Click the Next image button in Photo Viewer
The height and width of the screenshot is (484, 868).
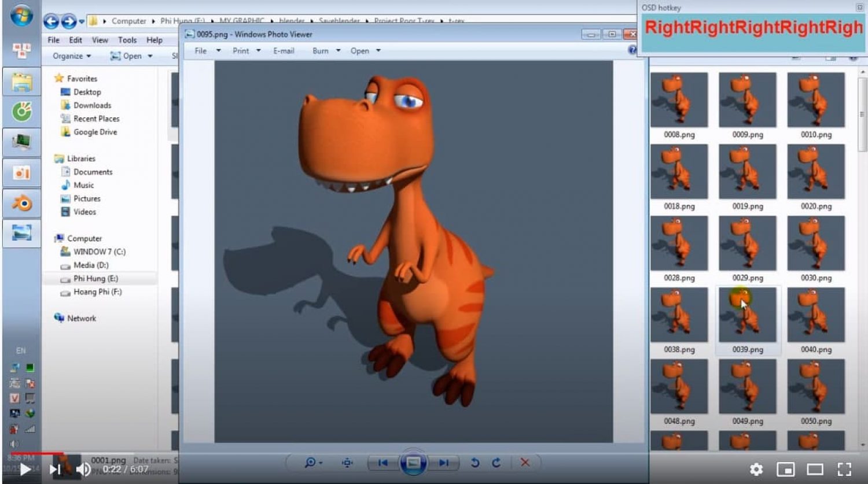(444, 463)
